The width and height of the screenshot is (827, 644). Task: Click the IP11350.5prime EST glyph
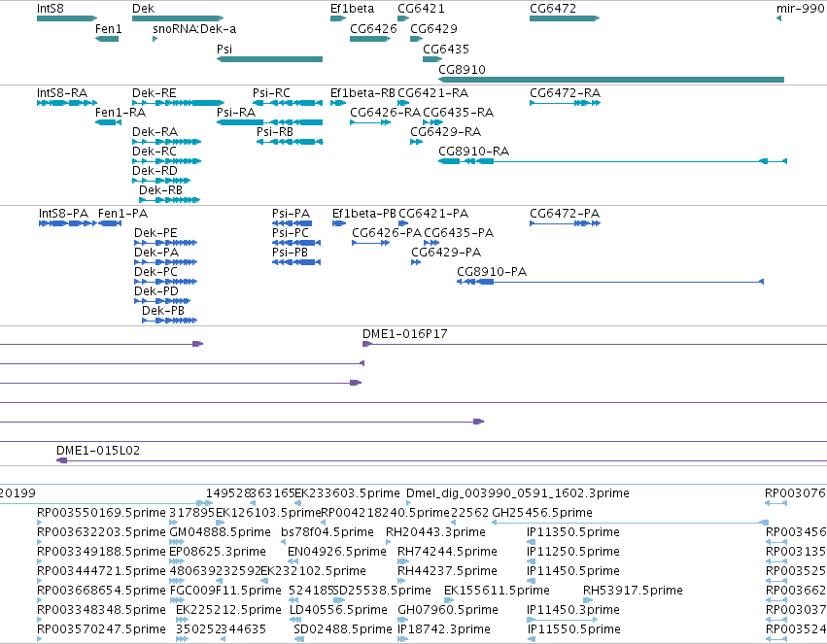tap(532, 542)
